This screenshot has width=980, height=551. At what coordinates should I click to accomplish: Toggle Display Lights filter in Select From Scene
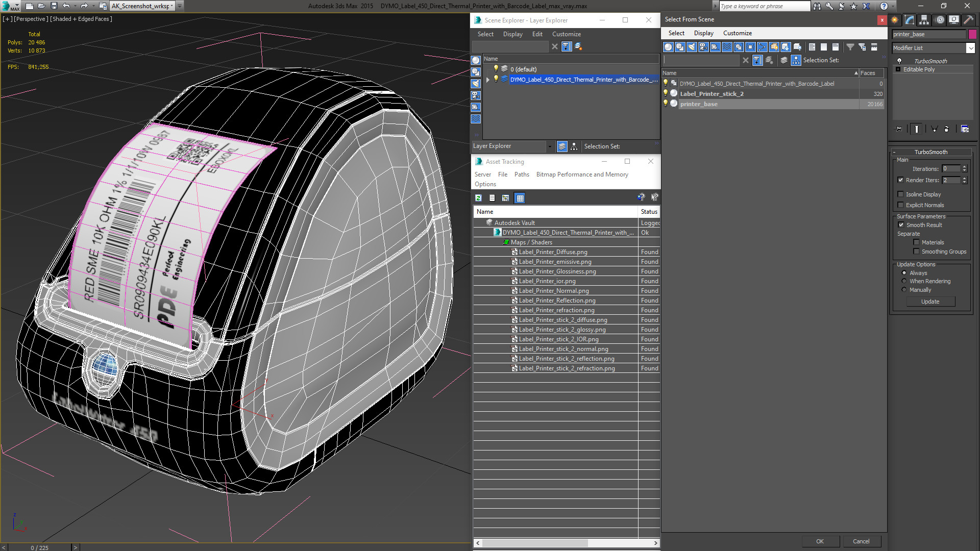(x=692, y=47)
